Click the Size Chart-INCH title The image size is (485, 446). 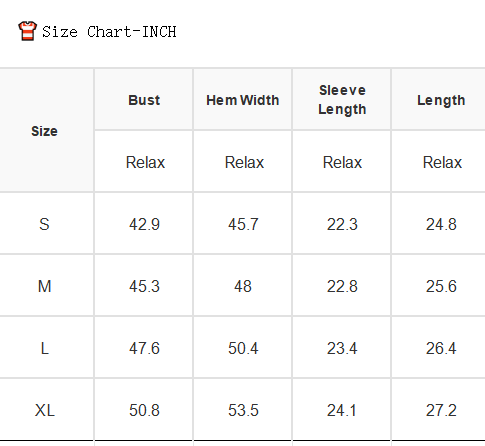point(109,32)
